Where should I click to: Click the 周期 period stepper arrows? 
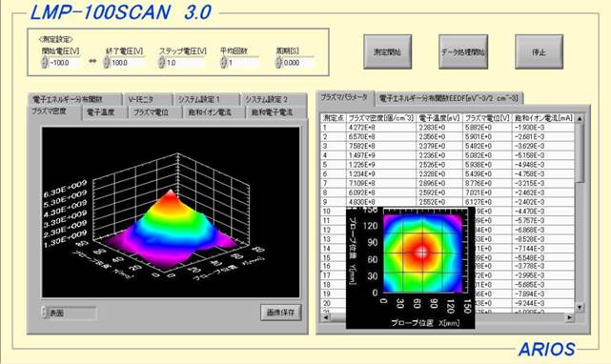click(278, 62)
